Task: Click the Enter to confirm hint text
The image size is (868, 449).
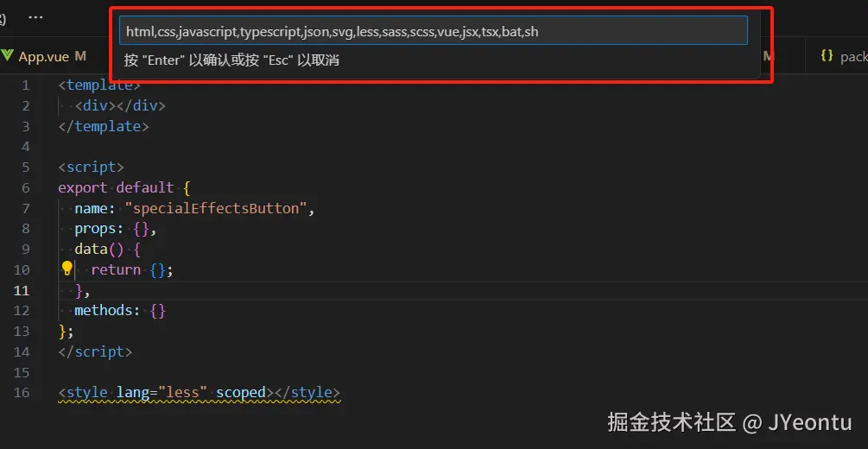Action: click(231, 60)
